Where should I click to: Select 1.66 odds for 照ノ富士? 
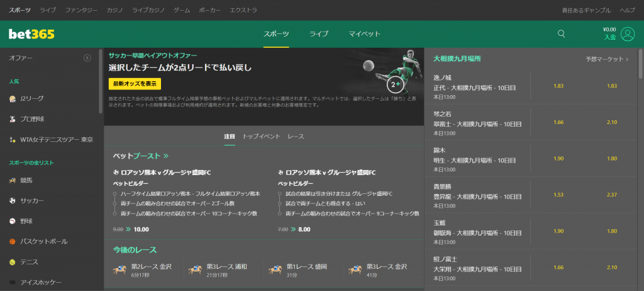558,267
